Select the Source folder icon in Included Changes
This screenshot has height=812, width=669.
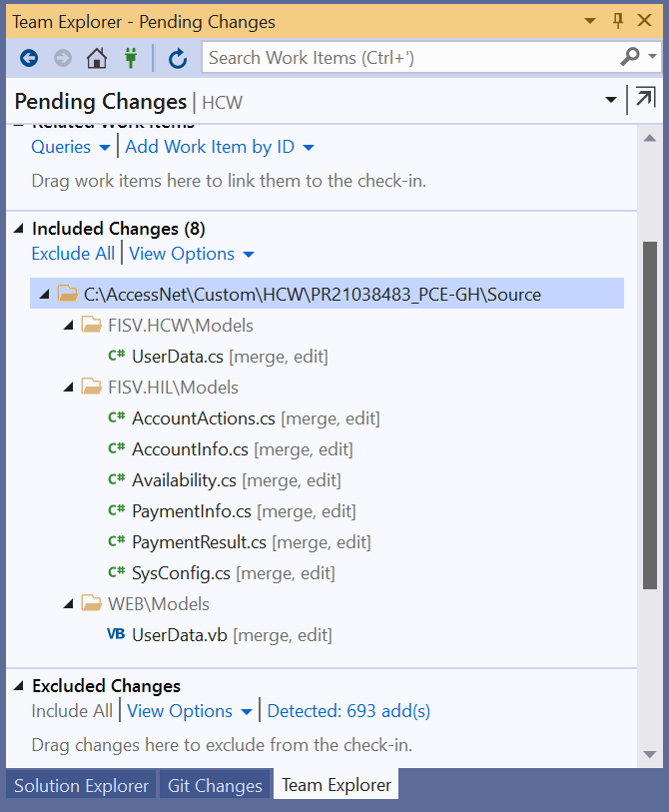point(66,294)
